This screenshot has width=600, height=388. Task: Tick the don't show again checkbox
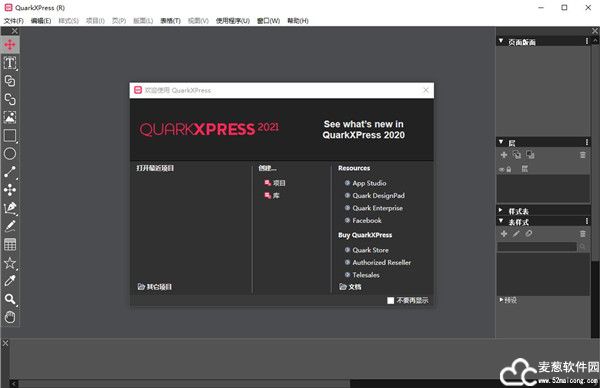(390, 301)
